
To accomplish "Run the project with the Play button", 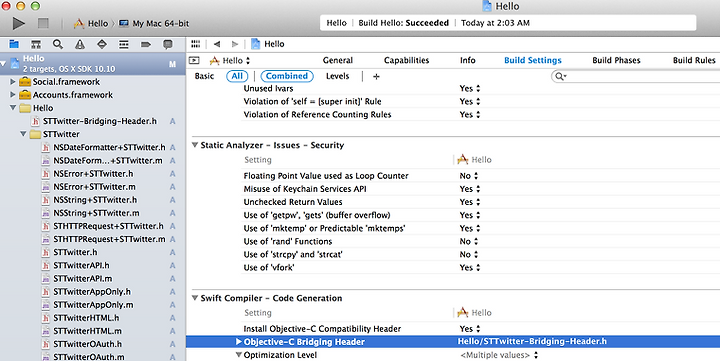I will pos(19,23).
